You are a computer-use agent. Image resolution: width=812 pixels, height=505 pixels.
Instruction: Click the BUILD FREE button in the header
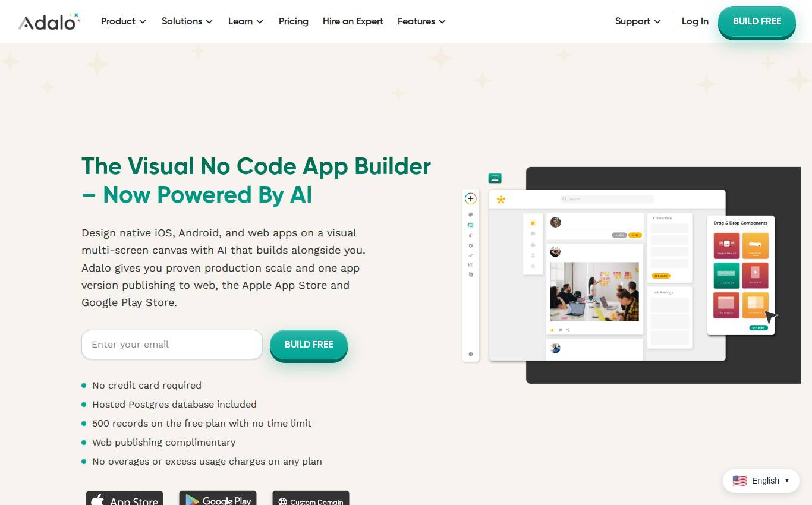click(757, 21)
